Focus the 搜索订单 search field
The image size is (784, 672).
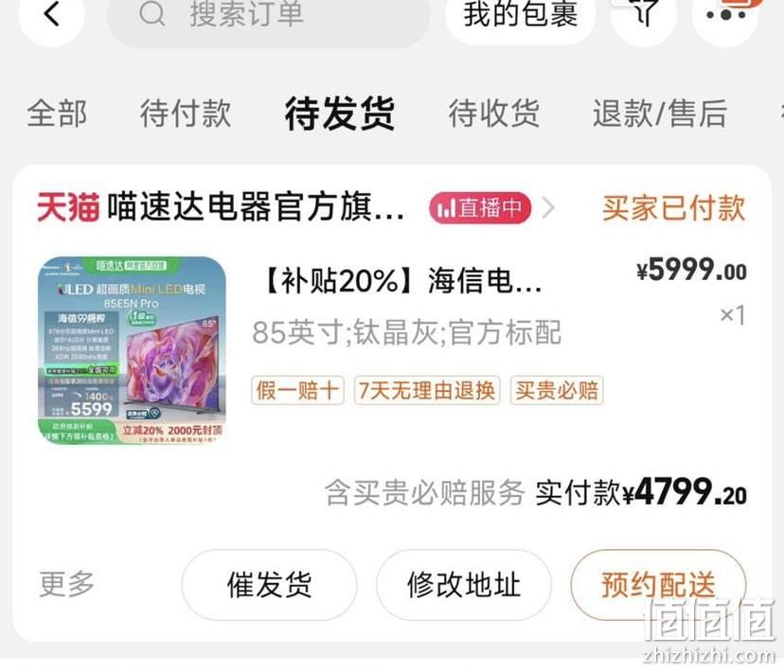[269, 15]
